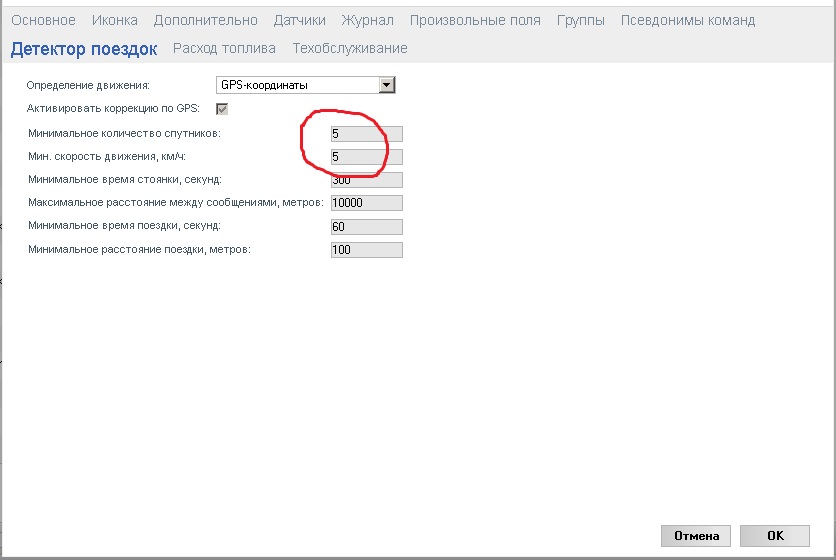Switch to the Иконка tab
Image resolution: width=836 pixels, height=560 pixels.
coord(115,20)
